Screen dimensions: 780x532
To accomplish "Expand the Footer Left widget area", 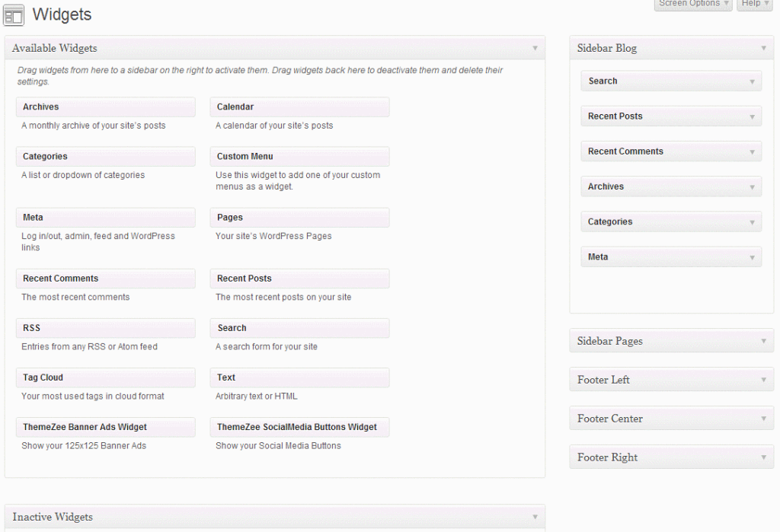I will coord(763,380).
